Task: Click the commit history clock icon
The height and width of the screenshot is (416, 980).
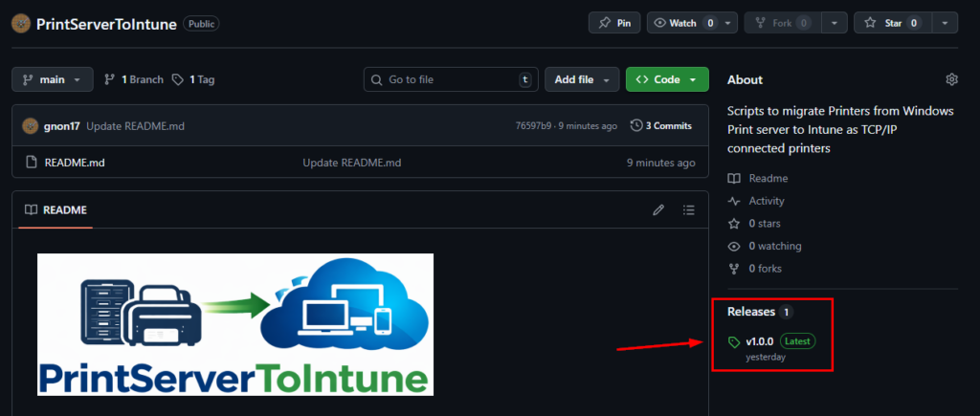Action: (x=636, y=125)
